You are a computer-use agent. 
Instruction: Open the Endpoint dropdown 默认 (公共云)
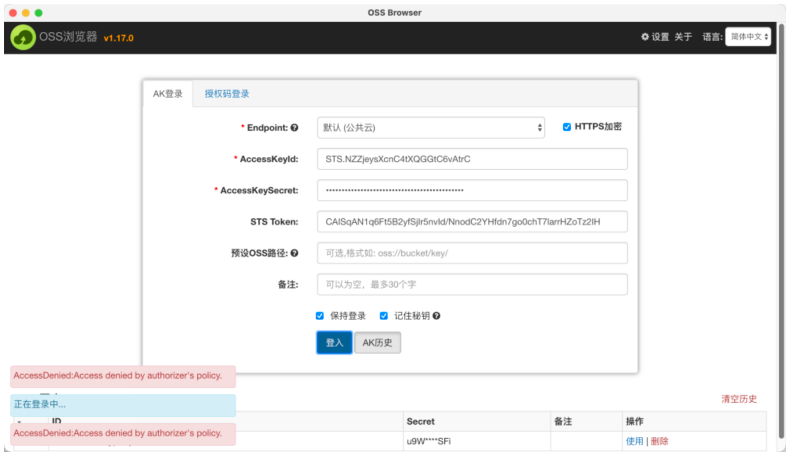click(x=431, y=128)
